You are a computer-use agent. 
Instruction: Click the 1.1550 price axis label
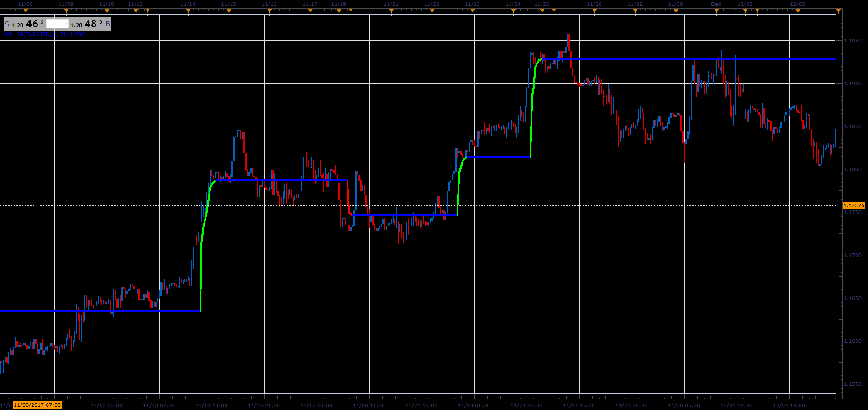853,384
